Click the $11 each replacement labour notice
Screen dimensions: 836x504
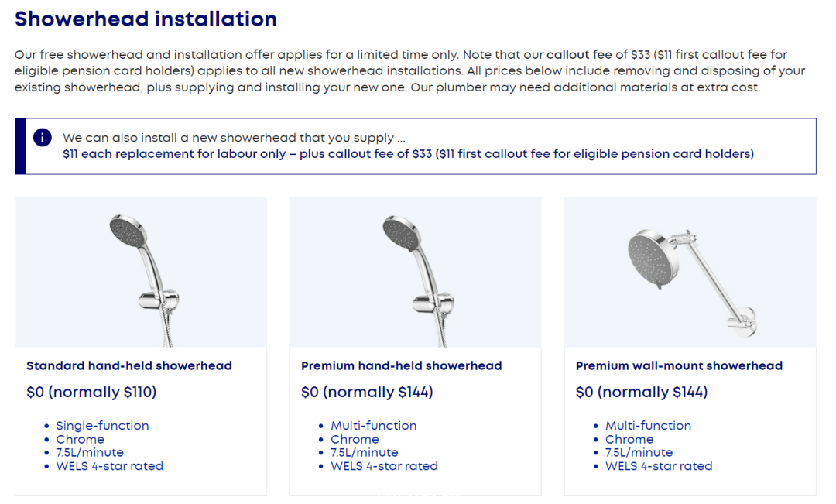point(408,154)
